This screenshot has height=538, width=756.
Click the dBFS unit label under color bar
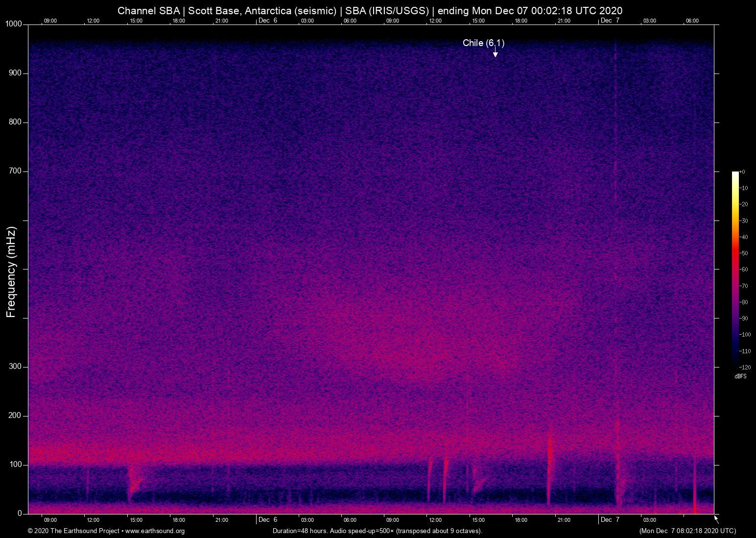pos(740,376)
